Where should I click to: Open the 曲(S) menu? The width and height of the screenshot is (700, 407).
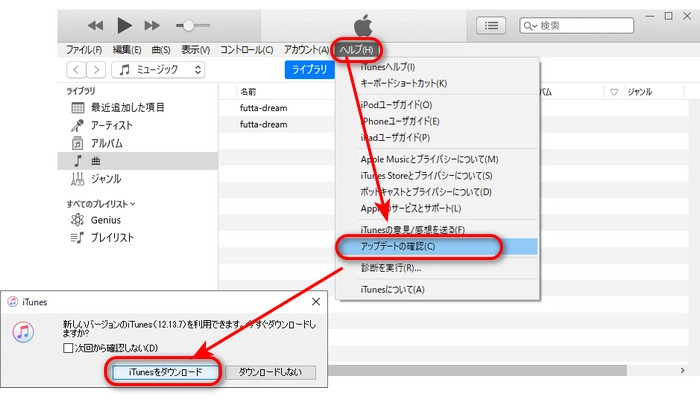click(x=161, y=50)
